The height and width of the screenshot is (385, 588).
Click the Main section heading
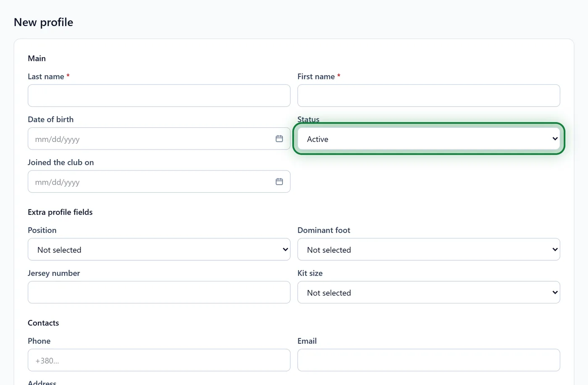pyautogui.click(x=37, y=58)
